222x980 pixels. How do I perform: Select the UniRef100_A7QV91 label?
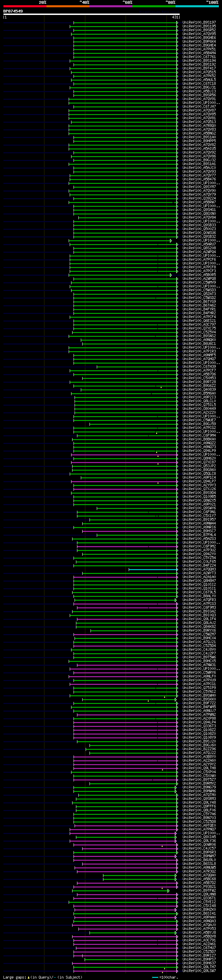[x=199, y=99]
